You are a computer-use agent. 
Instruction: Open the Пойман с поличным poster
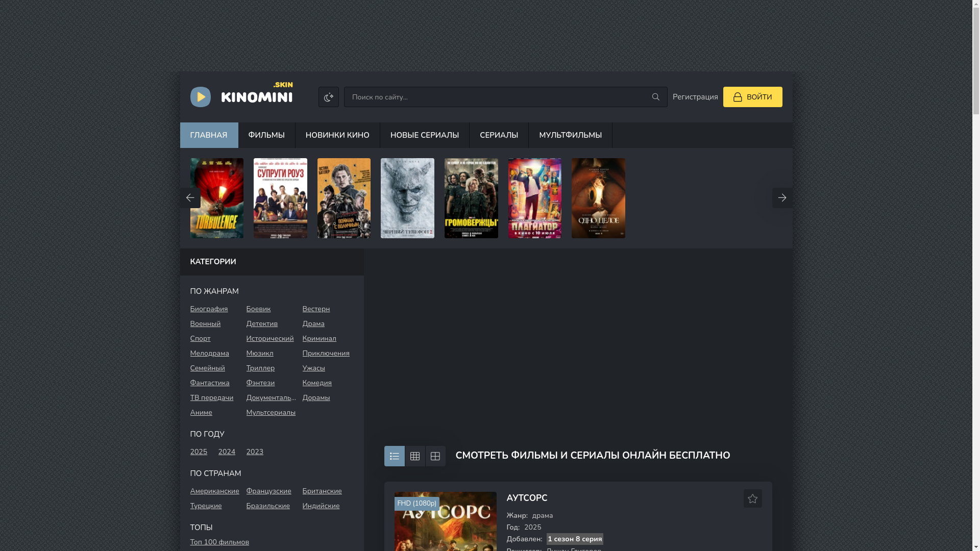(344, 198)
